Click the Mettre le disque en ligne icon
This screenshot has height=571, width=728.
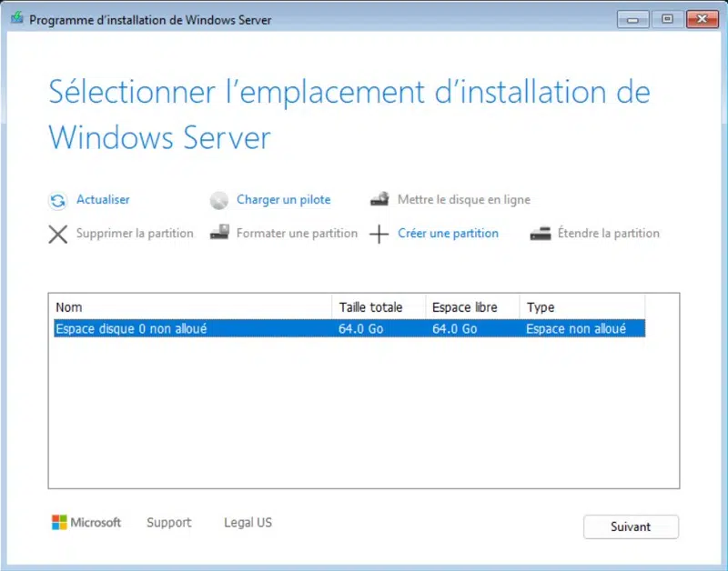tap(379, 199)
